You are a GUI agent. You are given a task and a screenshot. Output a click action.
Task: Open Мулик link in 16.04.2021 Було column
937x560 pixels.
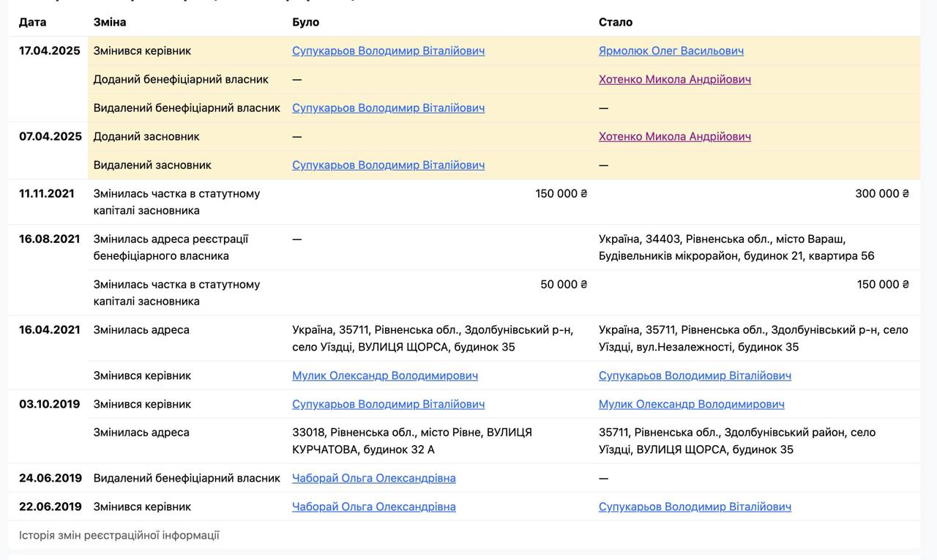click(385, 376)
